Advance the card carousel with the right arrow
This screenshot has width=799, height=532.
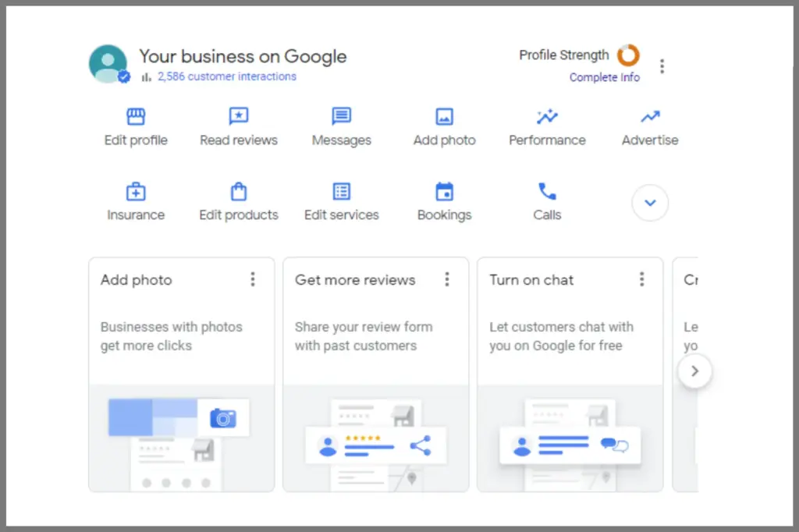coord(694,371)
